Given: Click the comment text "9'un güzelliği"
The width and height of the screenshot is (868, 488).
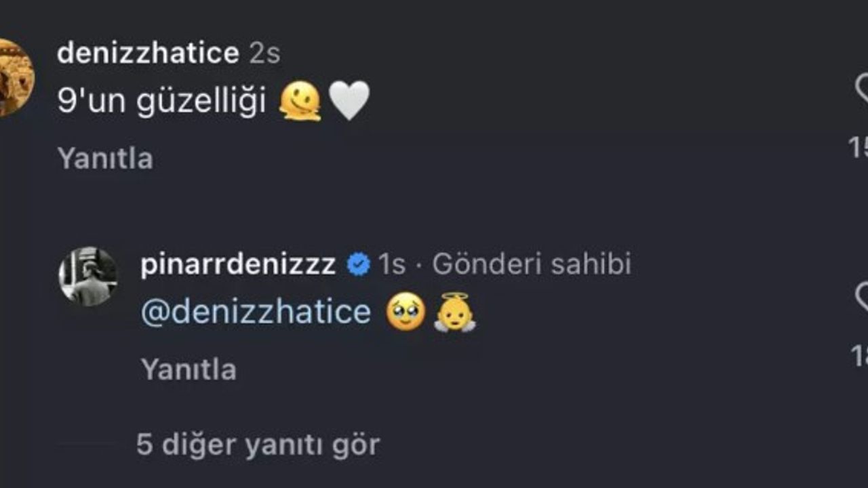Looking at the screenshot, I should [x=161, y=102].
